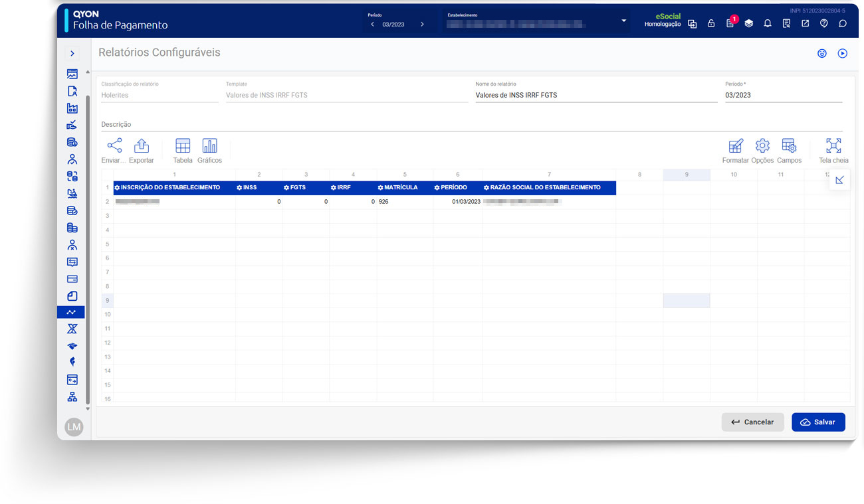The width and height of the screenshot is (864, 504).
Task: Click the Nome do relatório input field
Action: click(x=595, y=95)
